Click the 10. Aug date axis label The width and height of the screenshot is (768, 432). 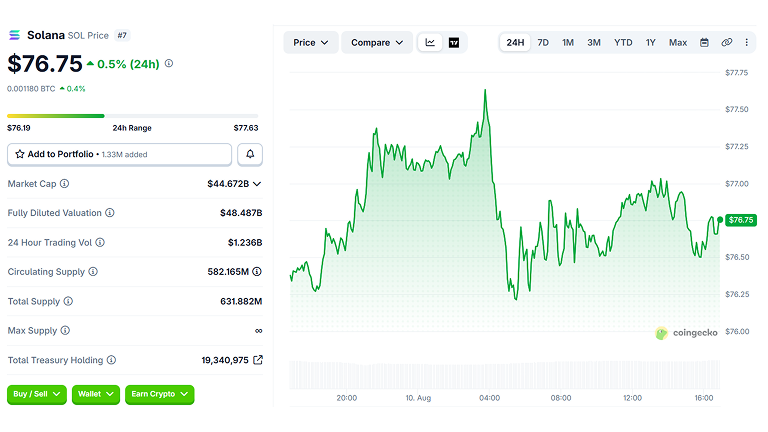tap(418, 398)
